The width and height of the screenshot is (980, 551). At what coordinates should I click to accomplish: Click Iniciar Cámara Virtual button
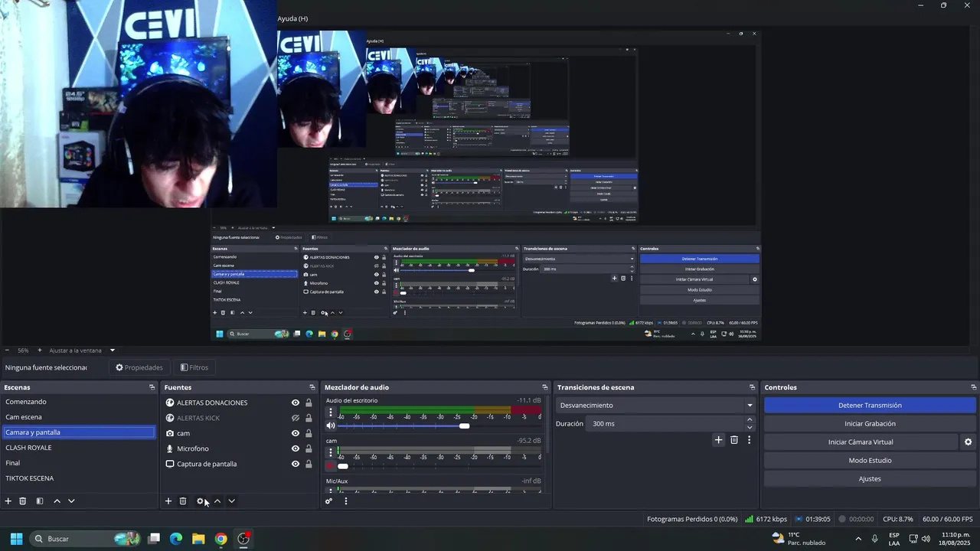[x=861, y=442]
